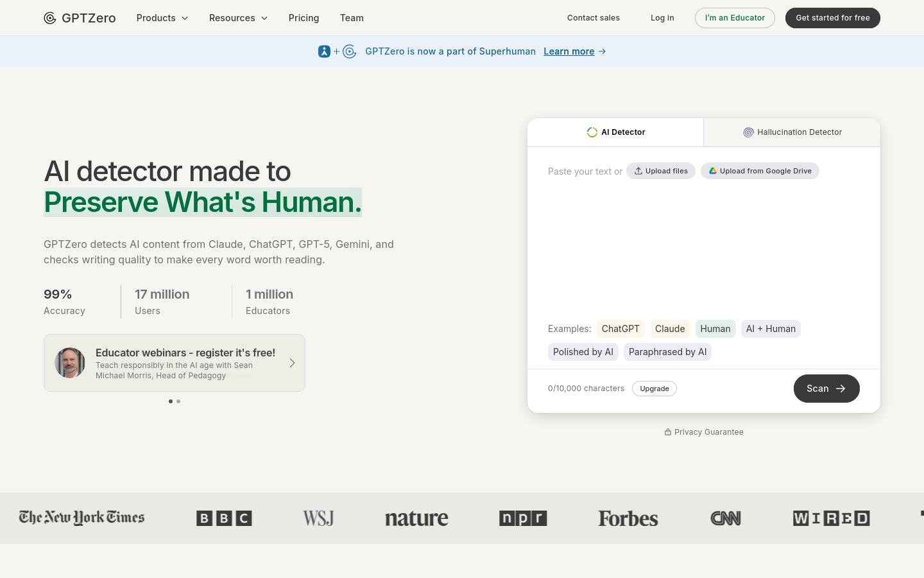Switch to the AI Detector tab

[x=615, y=132]
